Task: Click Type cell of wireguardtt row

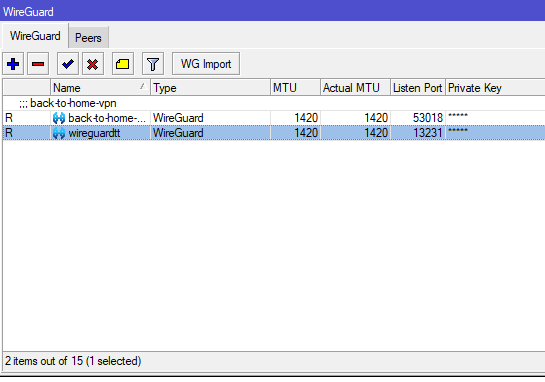Action: click(x=210, y=133)
